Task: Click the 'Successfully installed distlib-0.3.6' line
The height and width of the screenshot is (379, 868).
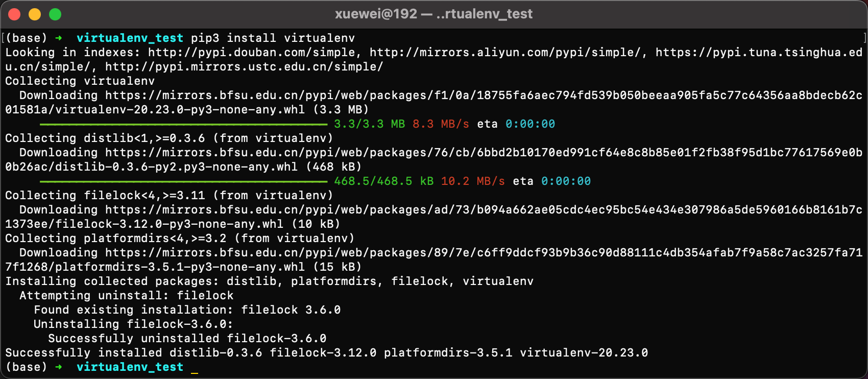Action: (327, 353)
